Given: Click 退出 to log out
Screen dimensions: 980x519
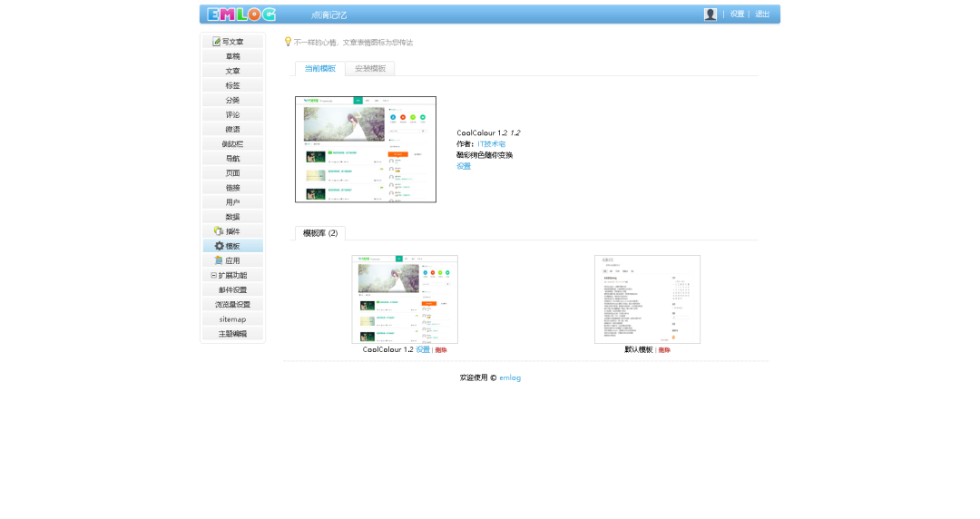Looking at the screenshot, I should (761, 15).
